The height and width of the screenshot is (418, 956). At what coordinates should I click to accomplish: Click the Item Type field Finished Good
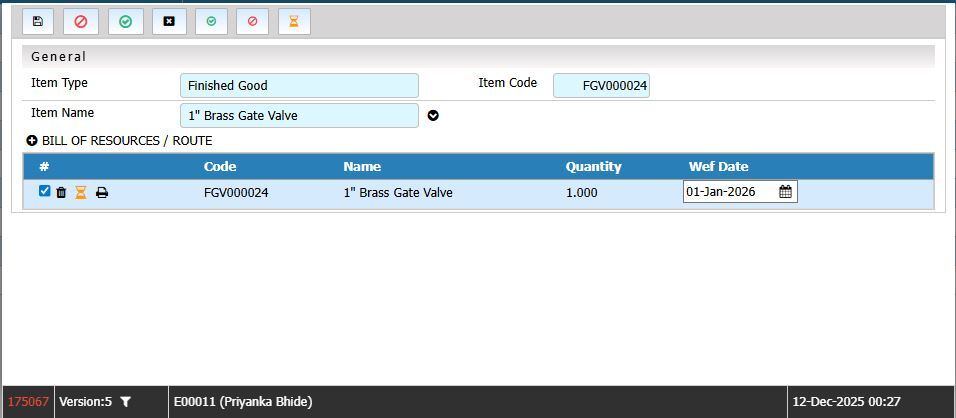pos(299,86)
